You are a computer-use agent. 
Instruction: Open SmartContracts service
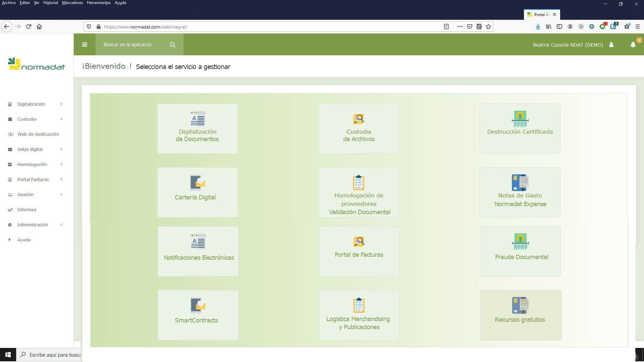coord(198,315)
